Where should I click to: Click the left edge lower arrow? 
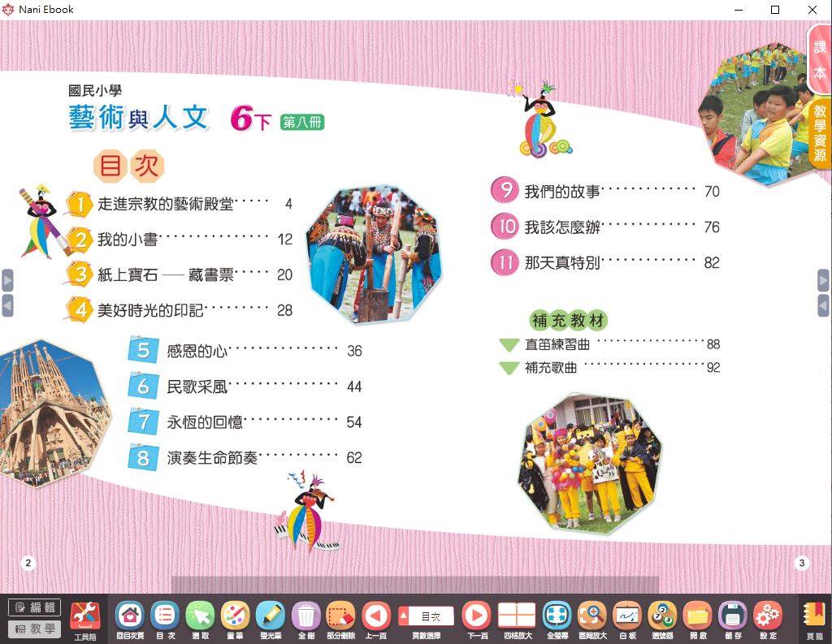tap(7, 306)
